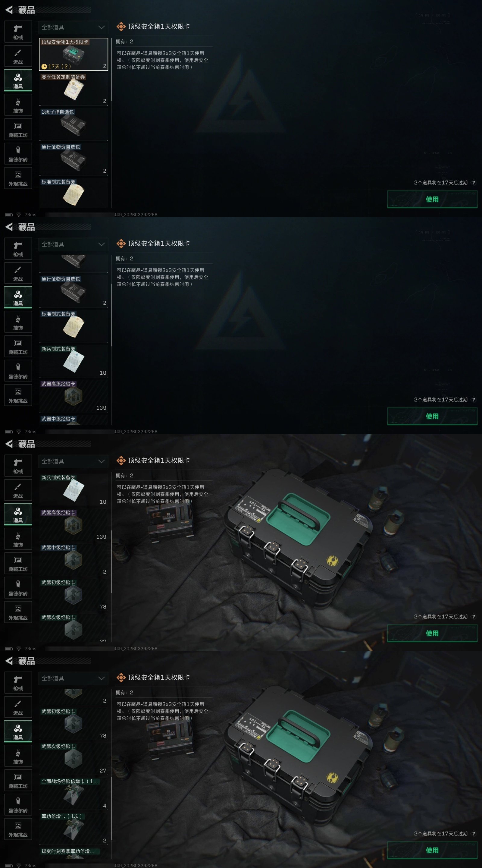The image size is (482, 868).
Task: Select the 赛季任务定制装备券 item
Action: 74,89
